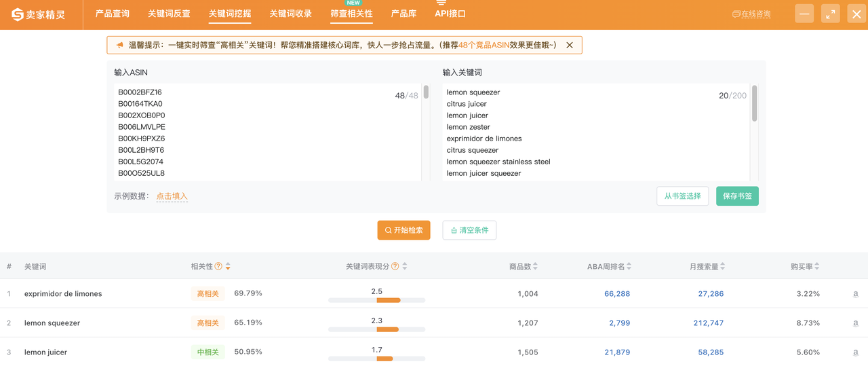Screen dimensions: 868x366
Task: Click ASIN B006LMVLPE in the list
Action: [x=142, y=127]
